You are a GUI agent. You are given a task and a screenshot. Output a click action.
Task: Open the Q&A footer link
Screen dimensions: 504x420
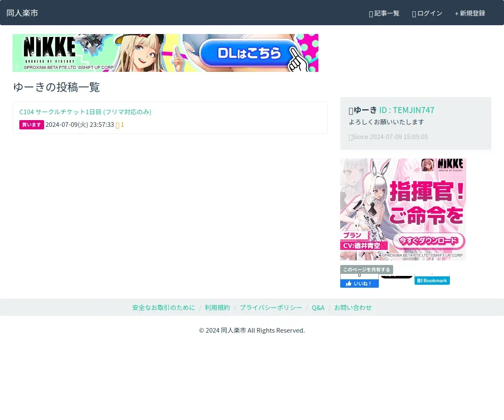pyautogui.click(x=318, y=307)
